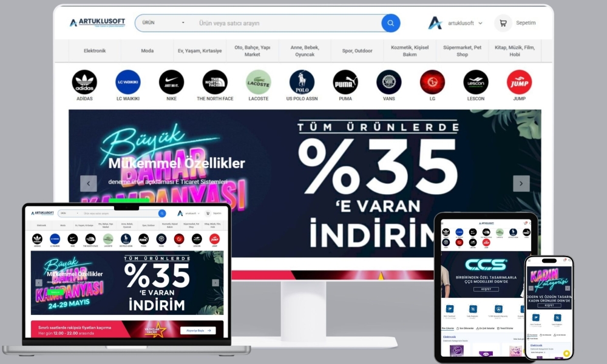Choose the Nike brand icon on the monitor
The width and height of the screenshot is (607, 364).
click(x=172, y=82)
